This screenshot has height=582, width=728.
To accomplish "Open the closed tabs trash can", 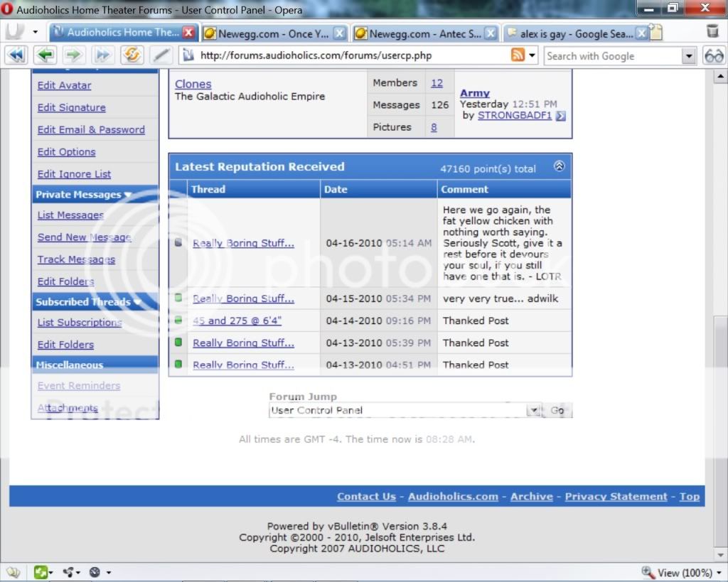I will click(x=712, y=32).
